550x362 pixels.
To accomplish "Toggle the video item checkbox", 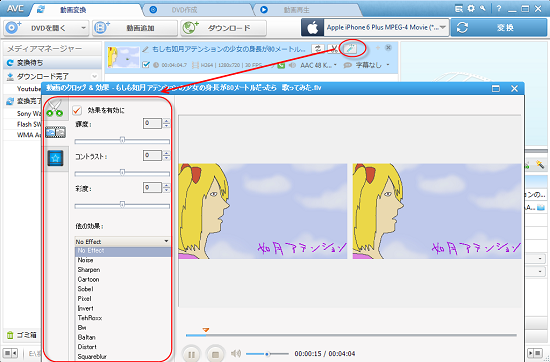I will pos(146,65).
